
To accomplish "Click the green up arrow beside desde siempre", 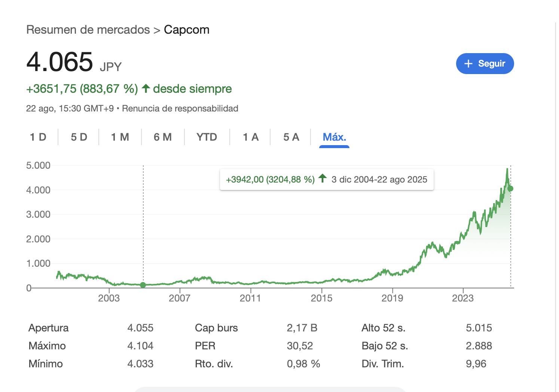I will pos(146,89).
